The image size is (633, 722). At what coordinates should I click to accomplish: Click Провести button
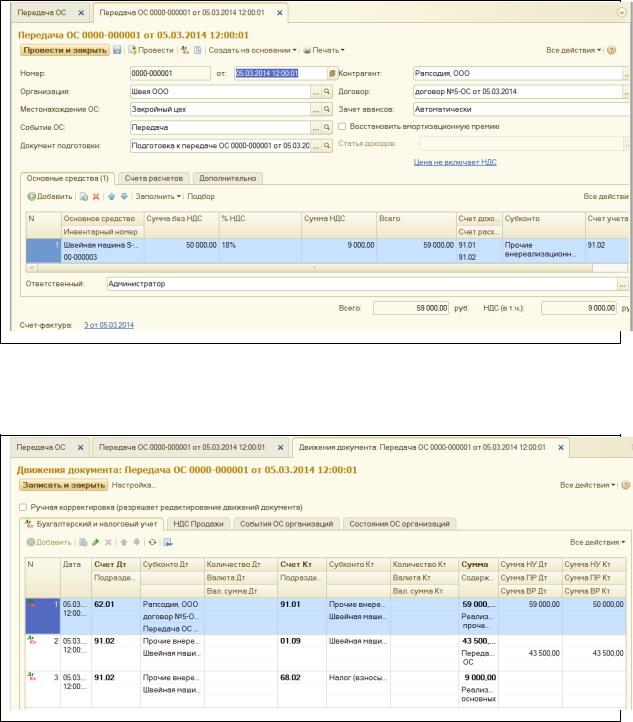click(x=151, y=50)
